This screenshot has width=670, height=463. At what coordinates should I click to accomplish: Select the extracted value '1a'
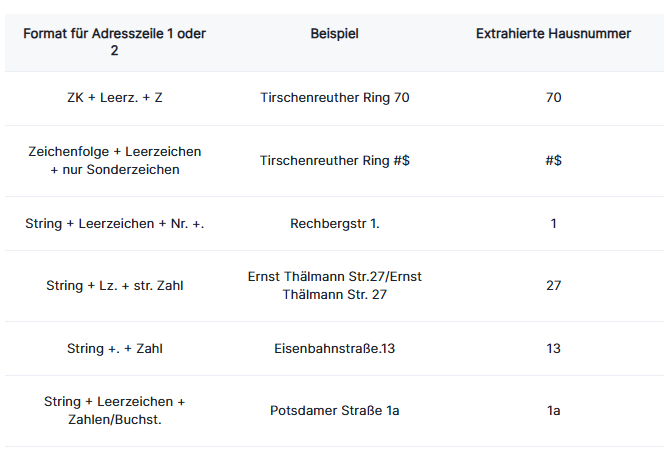(x=553, y=410)
